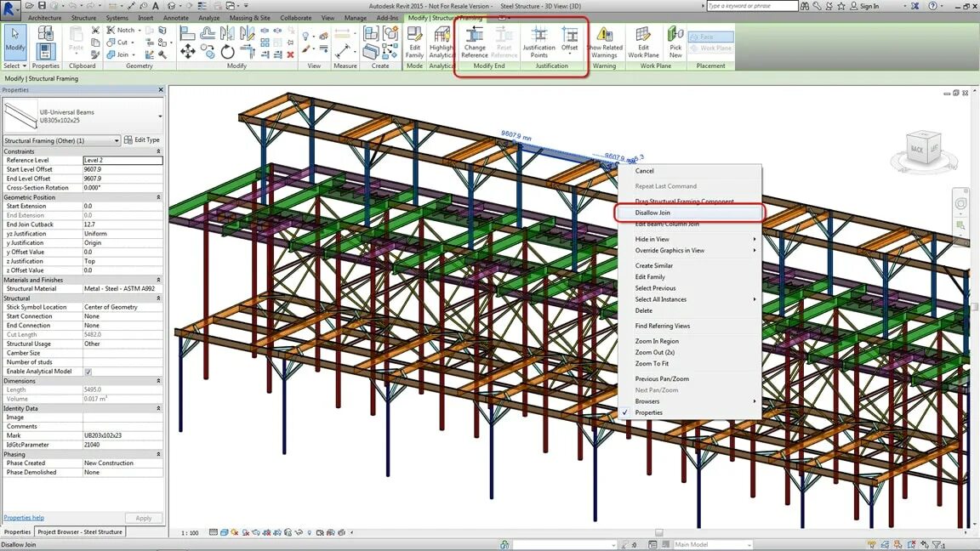
Task: Click the Align tool
Action: tap(187, 34)
